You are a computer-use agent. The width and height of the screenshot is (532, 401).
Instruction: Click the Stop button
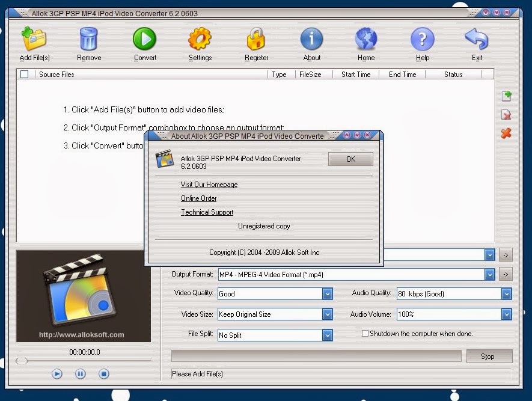[489, 357]
